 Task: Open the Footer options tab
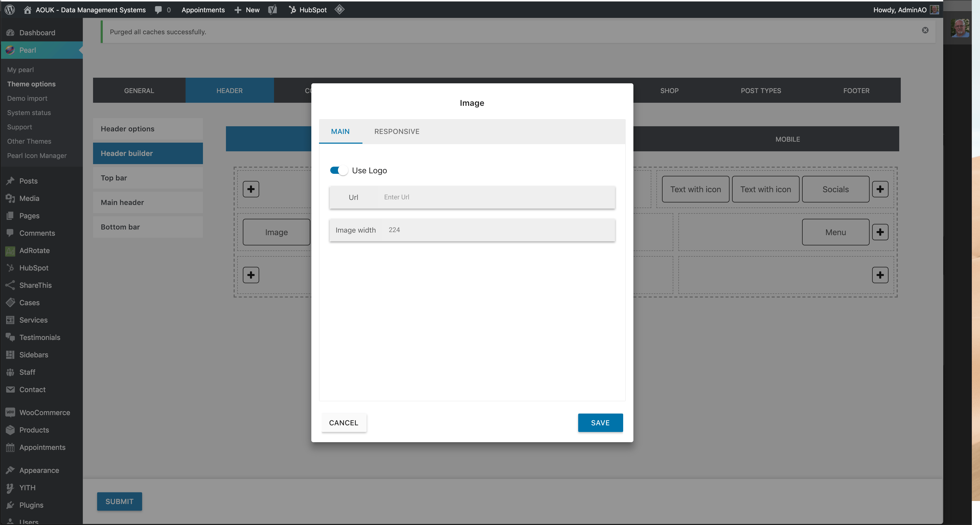pyautogui.click(x=856, y=90)
